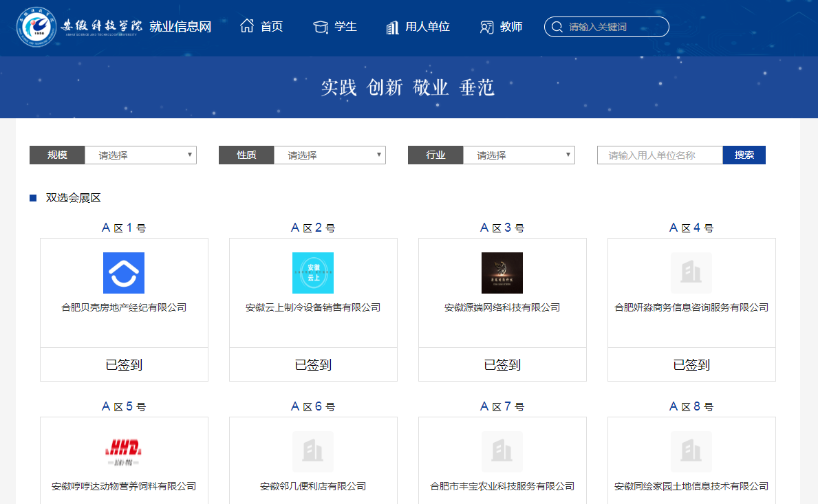The width and height of the screenshot is (818, 504).
Task: Click 已签到 status under A区3号
Action: pyautogui.click(x=502, y=365)
